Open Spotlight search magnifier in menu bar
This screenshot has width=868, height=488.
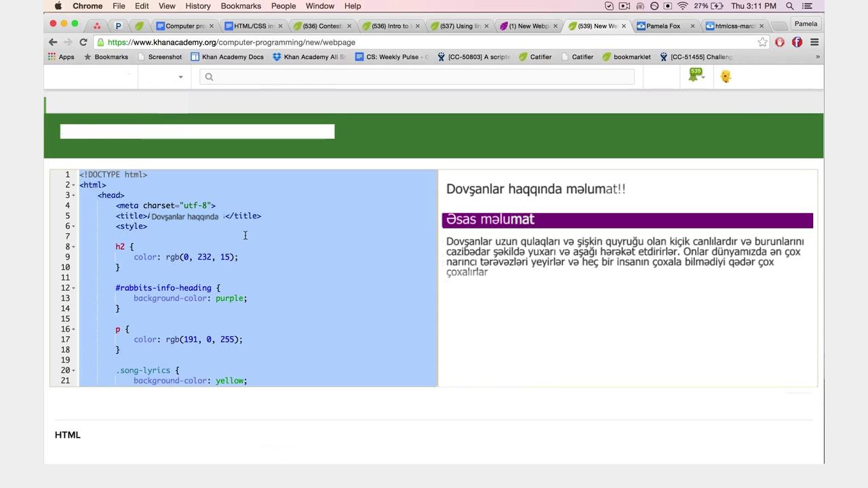point(790,6)
